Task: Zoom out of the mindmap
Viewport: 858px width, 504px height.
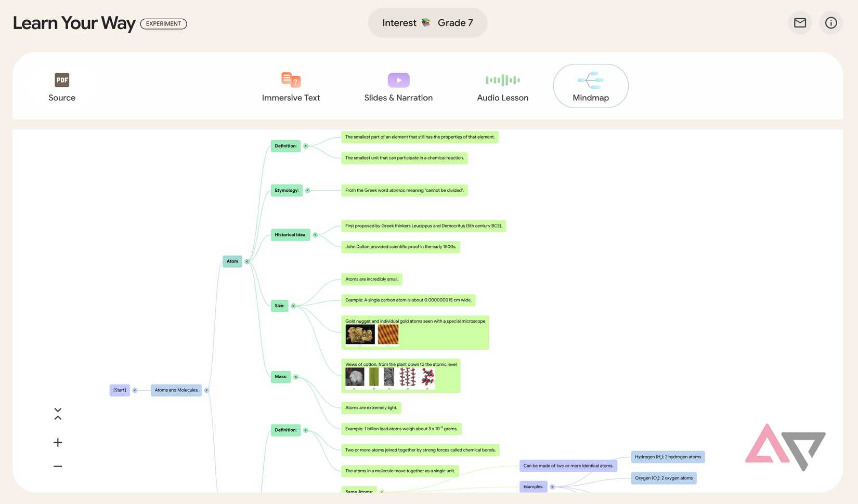Action: tap(57, 466)
